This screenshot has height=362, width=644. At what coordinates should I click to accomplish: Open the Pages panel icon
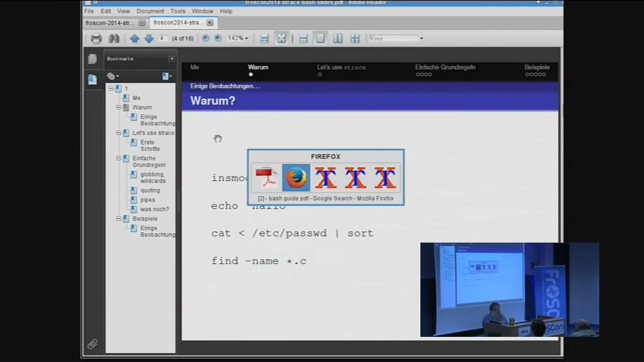click(92, 58)
